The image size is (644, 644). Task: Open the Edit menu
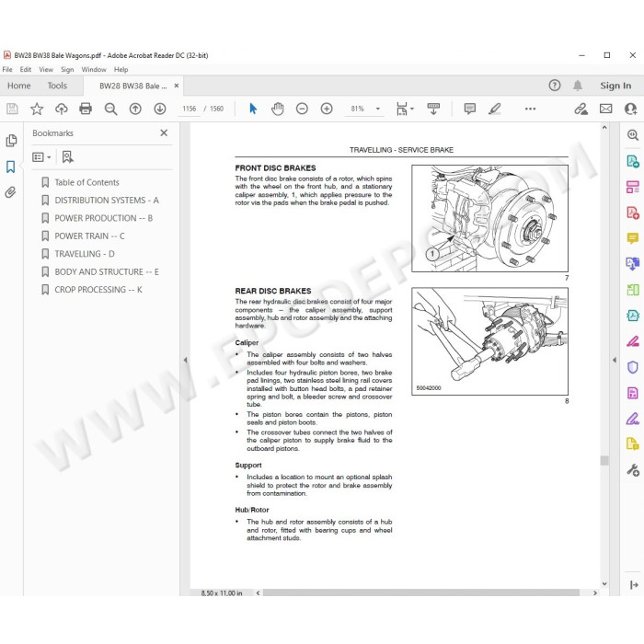point(26,69)
